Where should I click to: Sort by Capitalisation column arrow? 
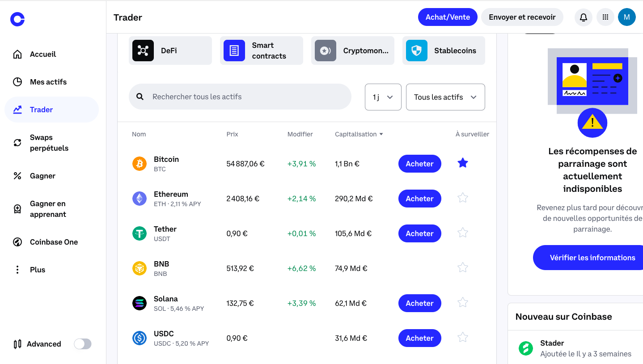click(x=381, y=134)
